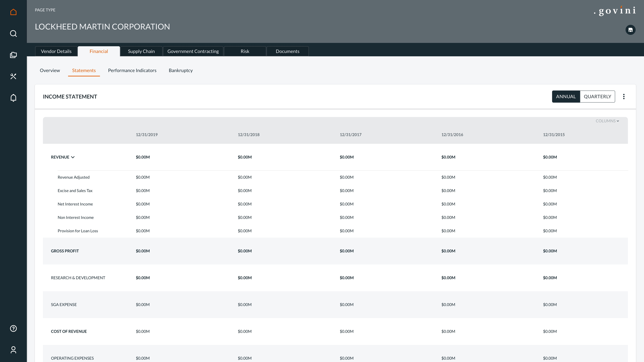Open notifications bell icon

click(13, 98)
